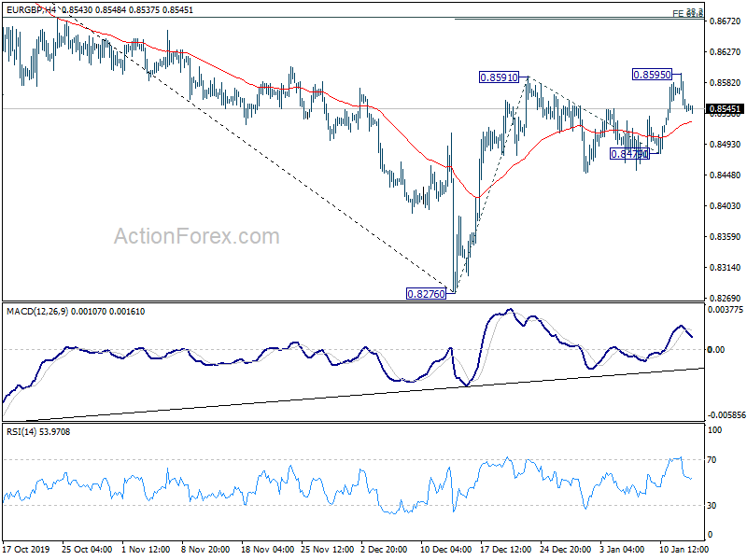747x560 pixels.
Task: Click the 8 Nov 20:00 date label
Action: (205, 550)
